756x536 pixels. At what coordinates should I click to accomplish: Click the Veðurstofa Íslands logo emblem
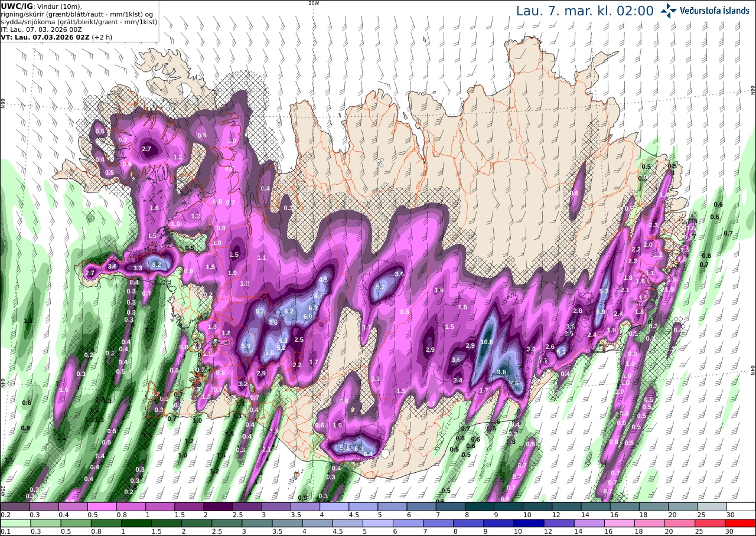tap(669, 11)
